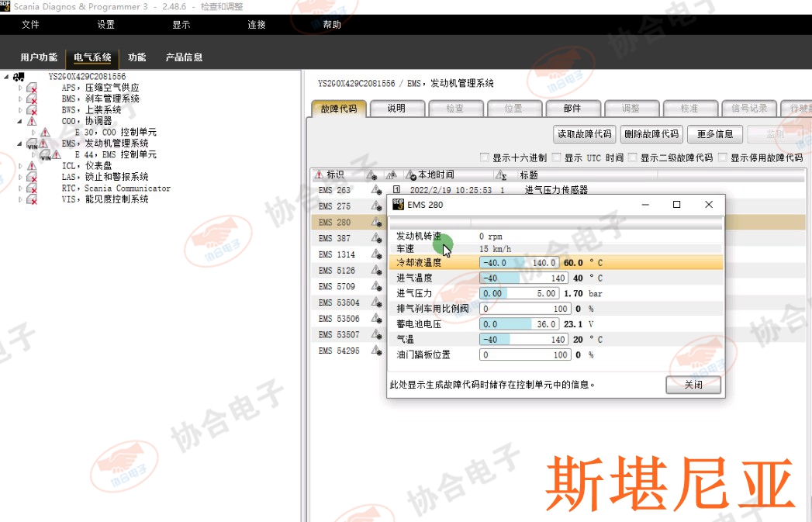Click the RTC Scania Communicator status icon
The image size is (812, 522).
32,188
